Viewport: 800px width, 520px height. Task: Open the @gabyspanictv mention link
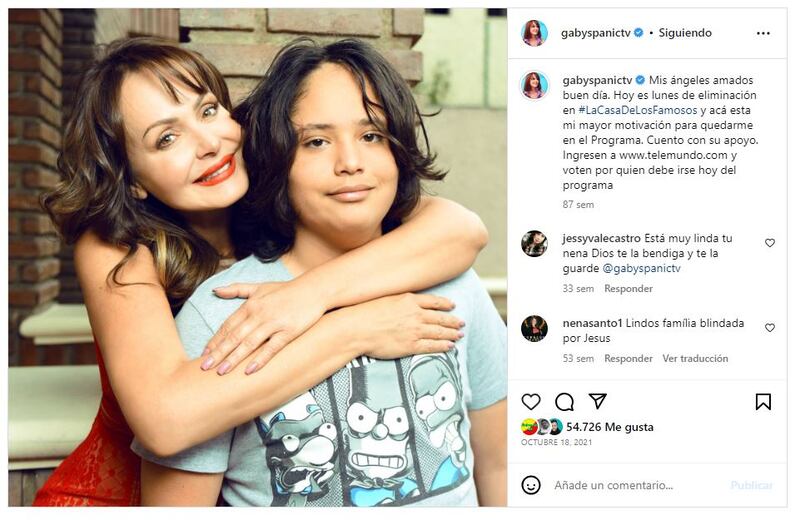(x=641, y=268)
